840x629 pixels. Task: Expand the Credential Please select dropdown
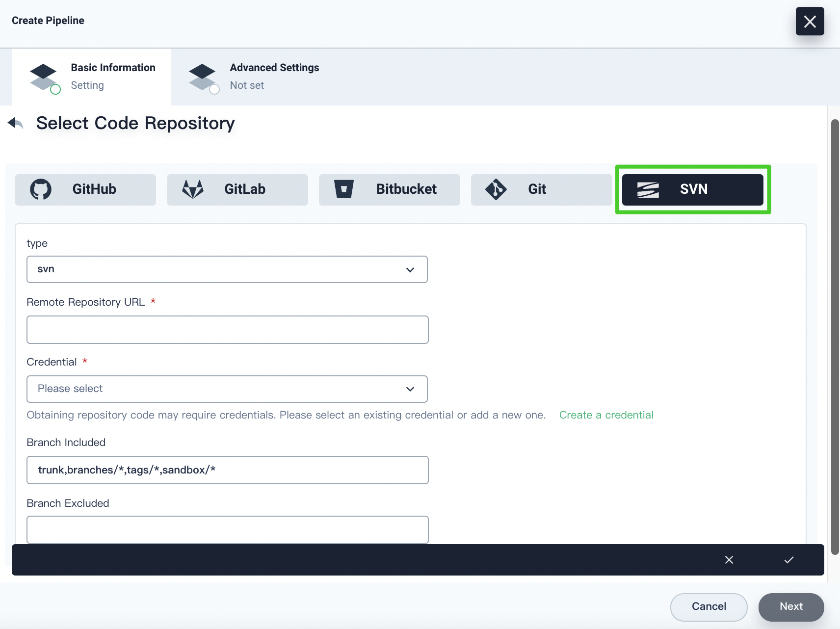[227, 389]
